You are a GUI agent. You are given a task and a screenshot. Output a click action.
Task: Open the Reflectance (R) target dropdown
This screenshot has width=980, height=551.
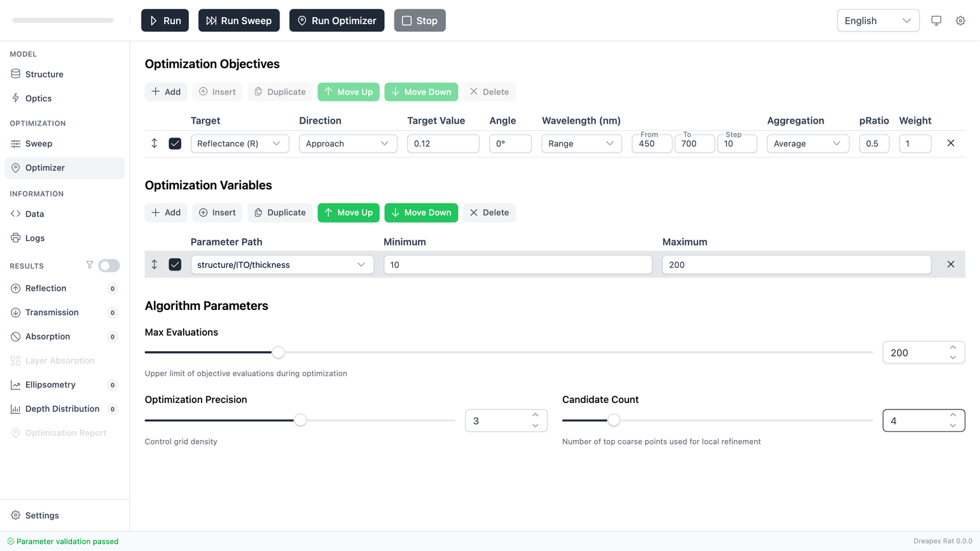[x=239, y=143]
